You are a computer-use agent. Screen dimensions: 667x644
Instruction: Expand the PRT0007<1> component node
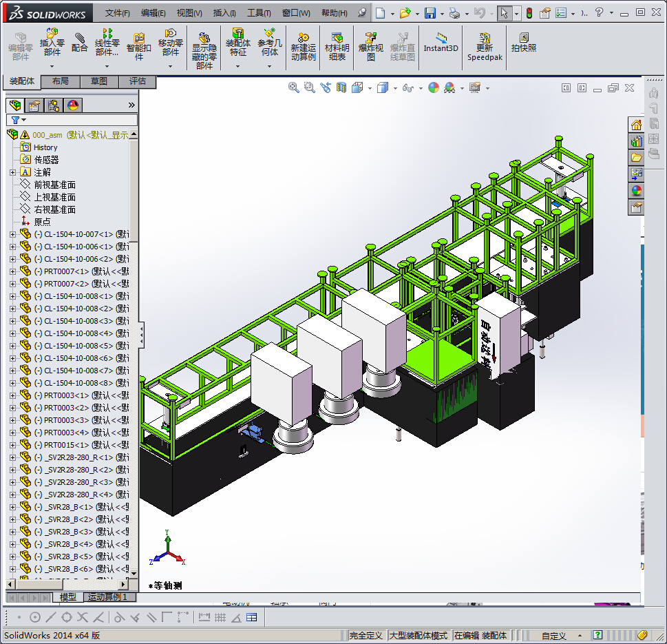pyautogui.click(x=13, y=271)
